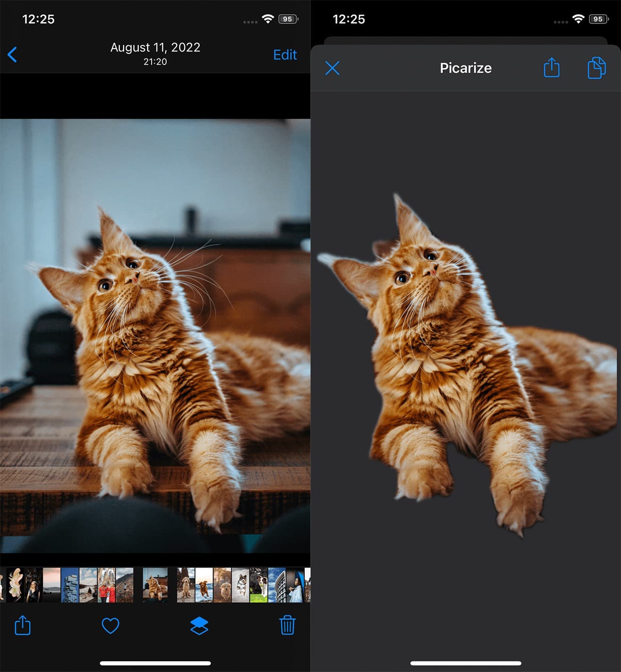Select the two people in red jackets thumbnail
Image resolution: width=621 pixels, height=672 pixels.
[106, 585]
